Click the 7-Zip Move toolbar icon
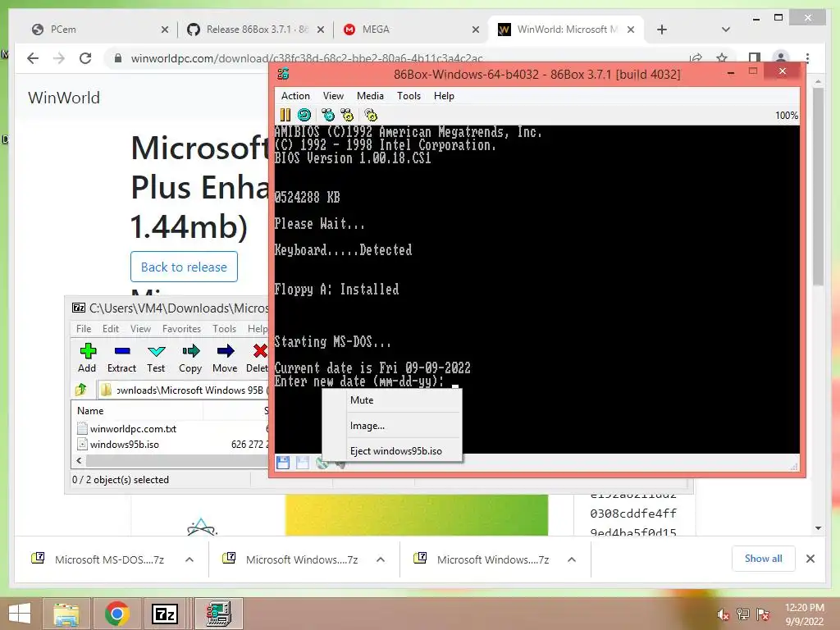 tap(225, 358)
